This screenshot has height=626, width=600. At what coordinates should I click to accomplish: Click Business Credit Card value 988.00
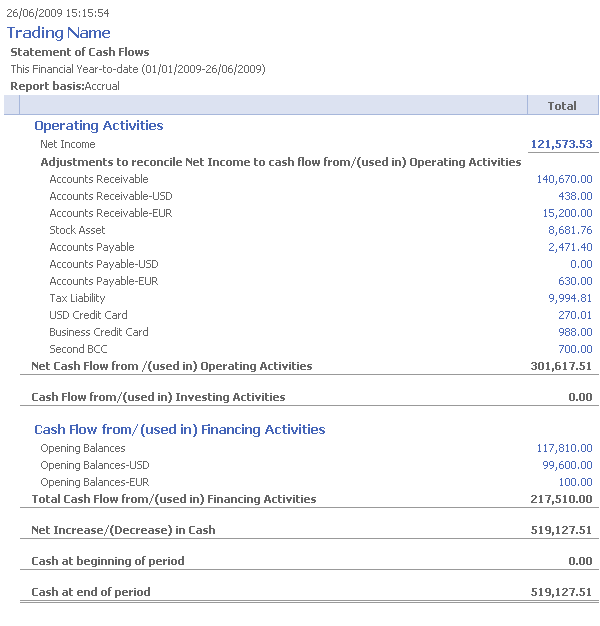point(575,332)
